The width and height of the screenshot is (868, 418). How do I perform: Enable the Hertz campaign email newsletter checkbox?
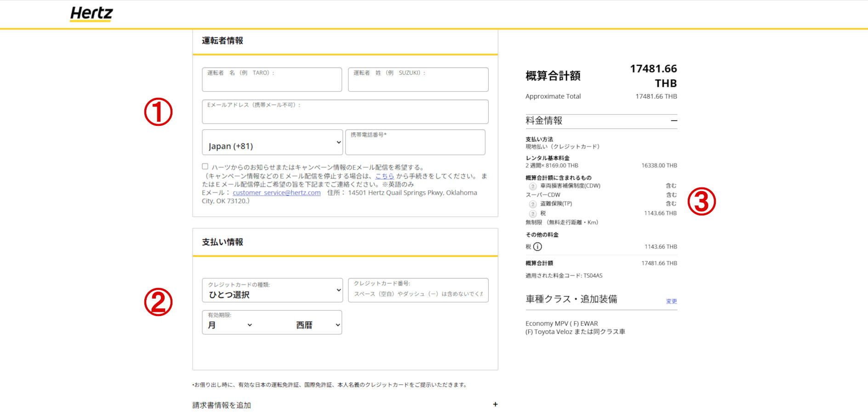[205, 167]
